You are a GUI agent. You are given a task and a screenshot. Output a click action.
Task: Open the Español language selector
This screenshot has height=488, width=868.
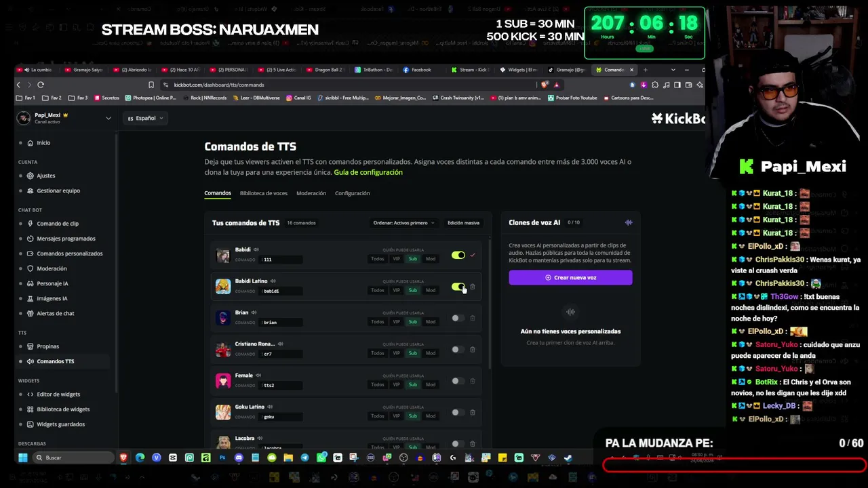(146, 118)
